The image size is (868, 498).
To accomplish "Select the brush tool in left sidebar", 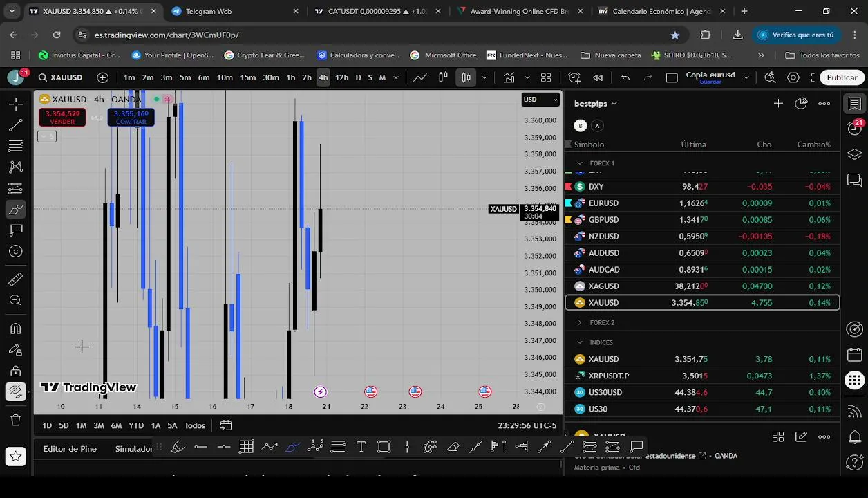I will pyautogui.click(x=15, y=209).
